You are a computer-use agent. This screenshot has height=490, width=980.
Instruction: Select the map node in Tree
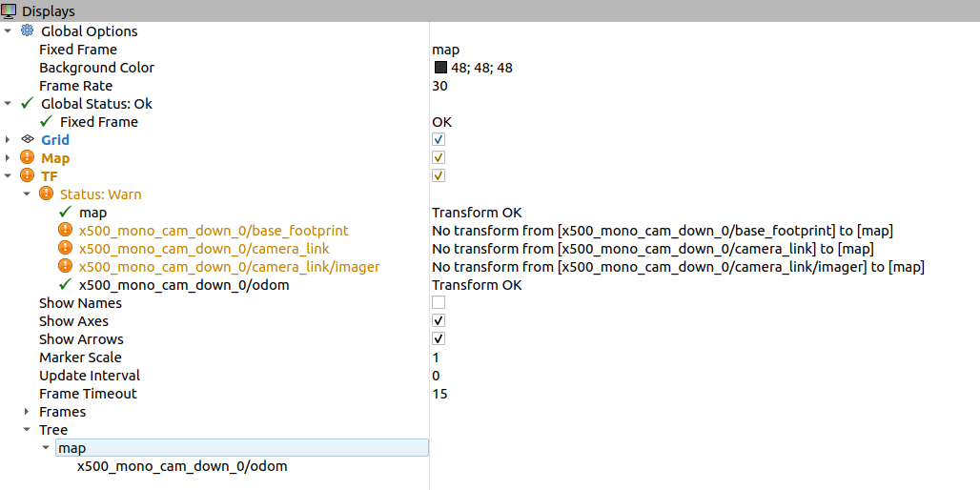point(72,448)
